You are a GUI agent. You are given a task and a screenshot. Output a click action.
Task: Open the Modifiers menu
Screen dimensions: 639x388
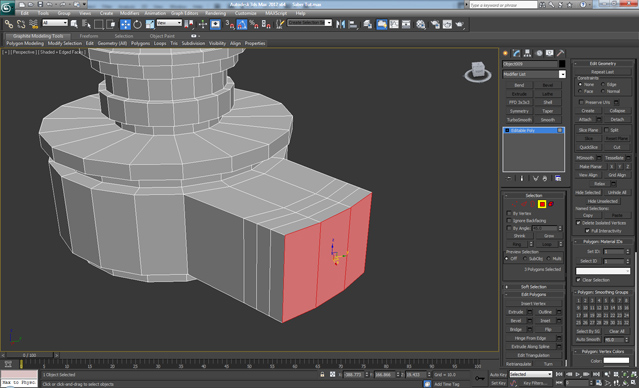click(130, 13)
